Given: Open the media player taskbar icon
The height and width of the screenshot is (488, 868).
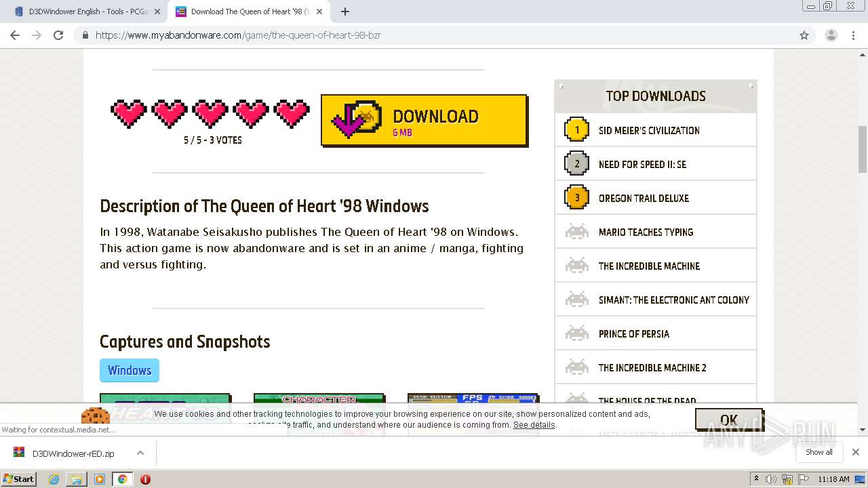Looking at the screenshot, I should pos(100,479).
